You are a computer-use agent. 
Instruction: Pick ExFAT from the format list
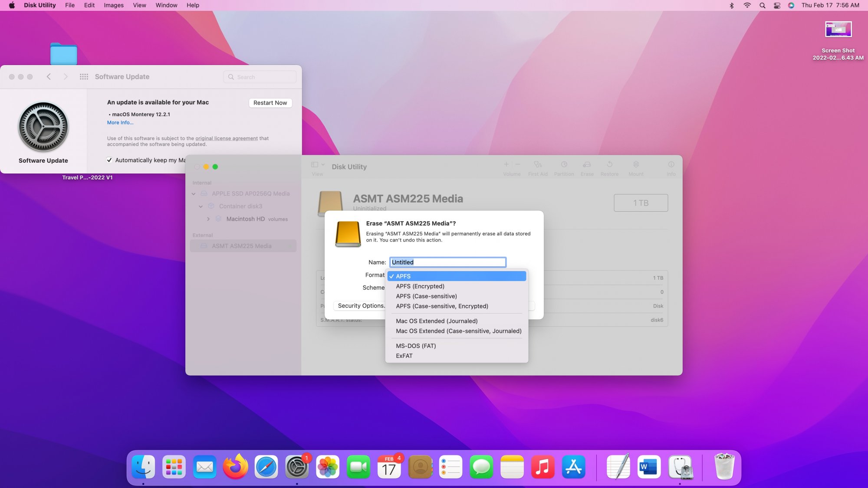[404, 356]
